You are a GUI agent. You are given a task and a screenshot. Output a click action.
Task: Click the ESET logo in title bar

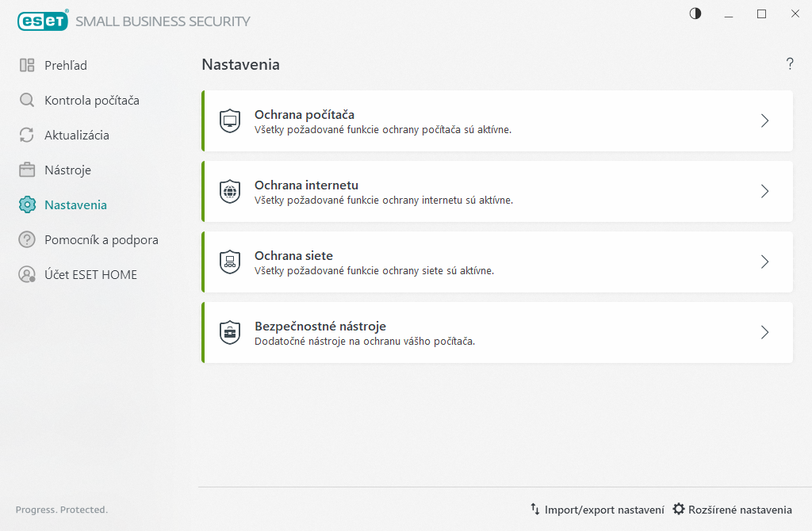(43, 21)
